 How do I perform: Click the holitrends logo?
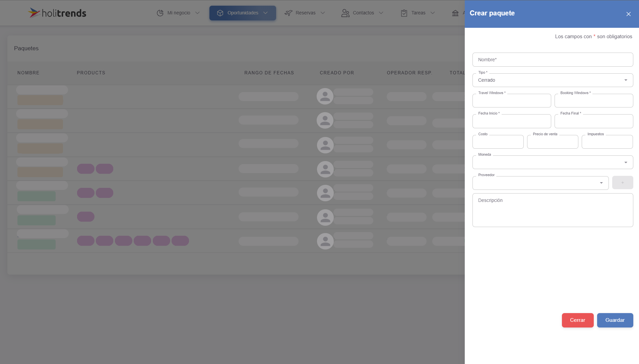[x=57, y=13]
